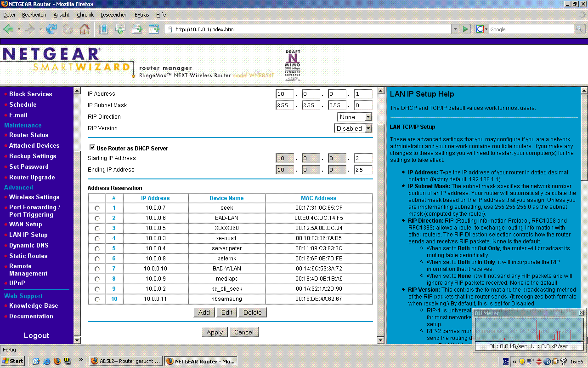Click the last octet of Starting IP Address
588x368 pixels.
(x=363, y=158)
